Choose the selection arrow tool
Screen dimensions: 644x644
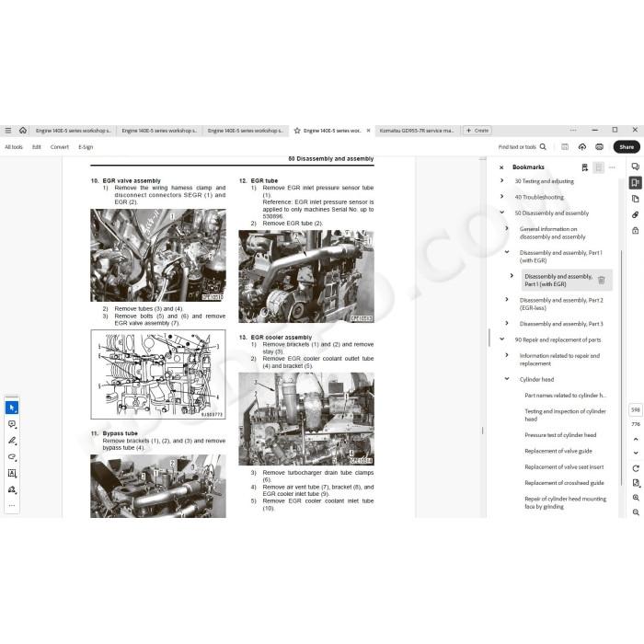coord(12,408)
